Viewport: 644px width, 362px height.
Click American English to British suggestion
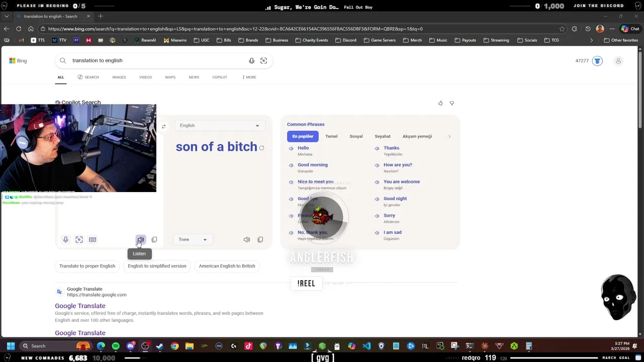[227, 266]
